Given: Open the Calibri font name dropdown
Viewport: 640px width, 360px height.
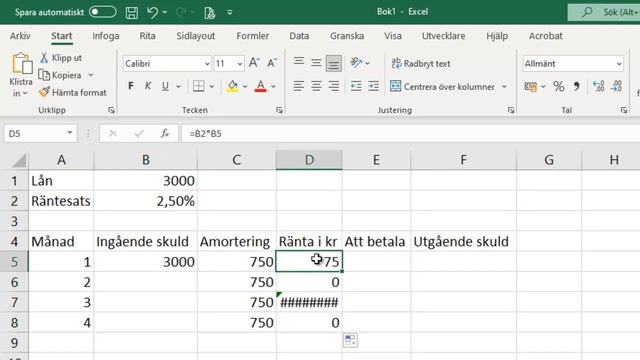Looking at the screenshot, I should (207, 64).
